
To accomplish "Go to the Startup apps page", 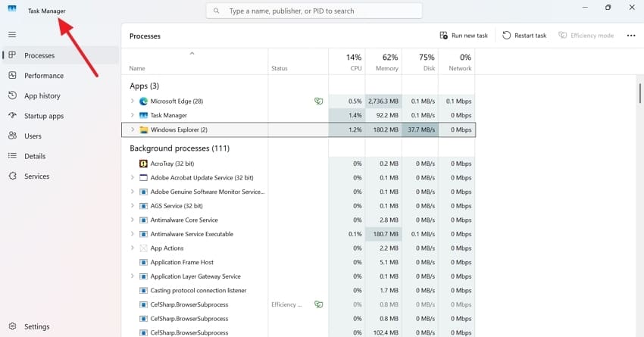I will pyautogui.click(x=61, y=116).
